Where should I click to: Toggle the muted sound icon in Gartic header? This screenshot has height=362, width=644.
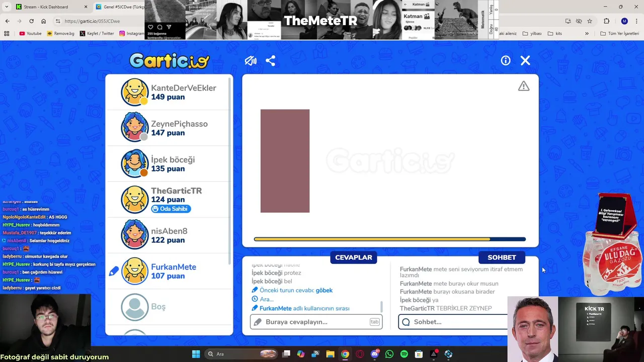coord(251,61)
